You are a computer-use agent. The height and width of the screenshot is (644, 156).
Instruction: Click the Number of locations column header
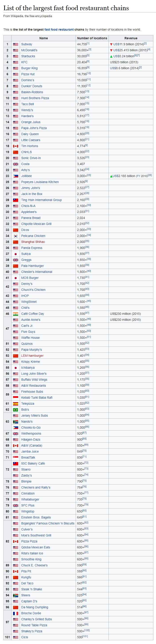92,38
